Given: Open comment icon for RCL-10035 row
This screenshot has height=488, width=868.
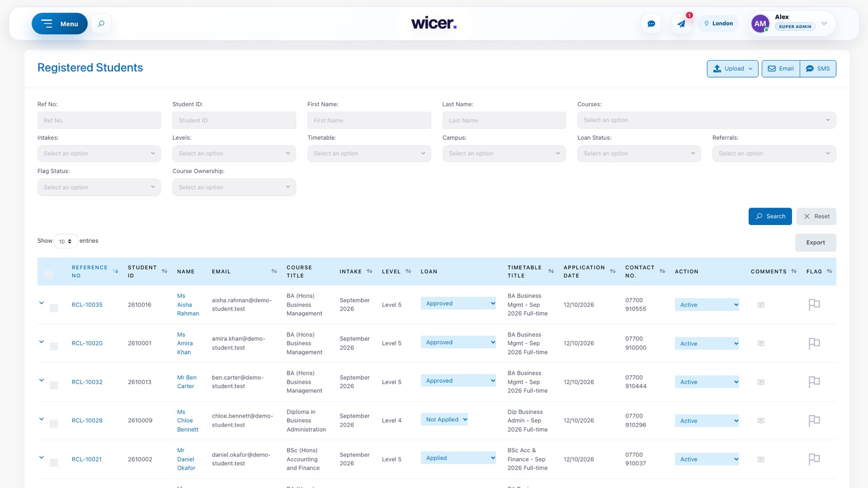Looking at the screenshot, I should [x=761, y=305].
